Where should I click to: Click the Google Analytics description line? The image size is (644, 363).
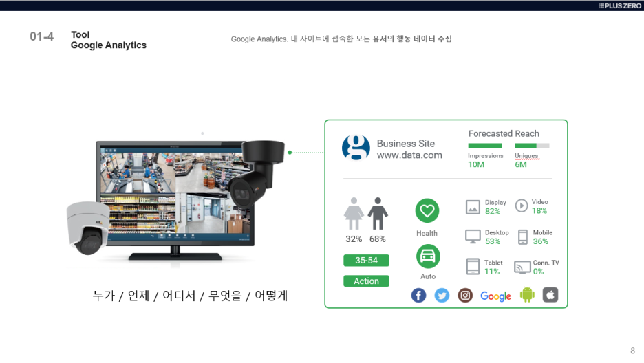pos(341,38)
